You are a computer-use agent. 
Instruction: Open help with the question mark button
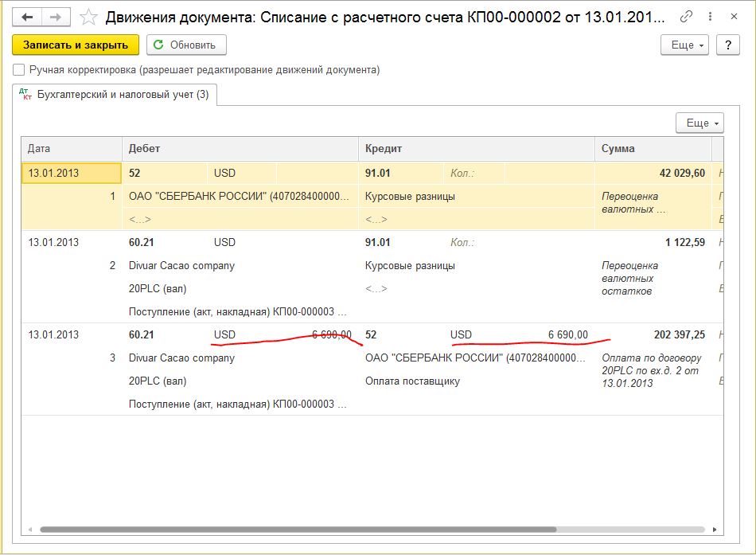[728, 45]
